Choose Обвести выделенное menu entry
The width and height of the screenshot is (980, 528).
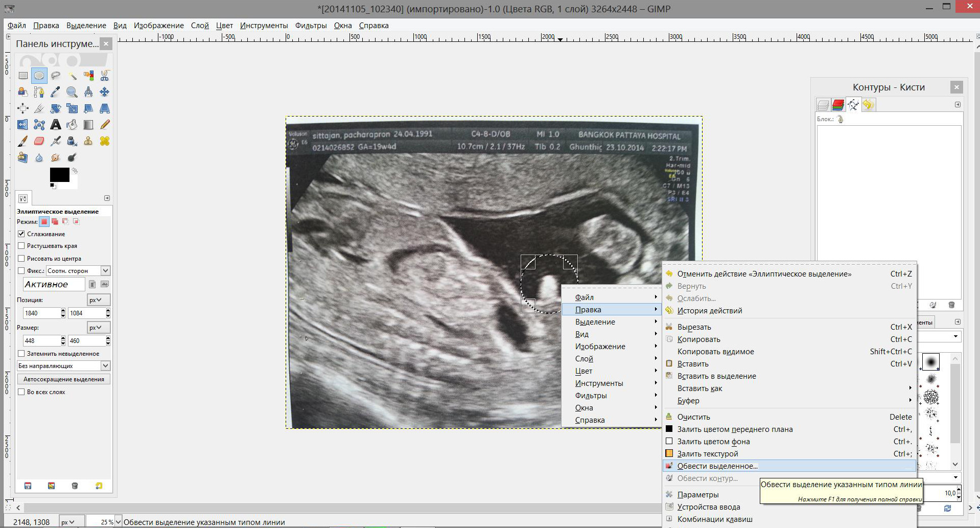pos(717,466)
